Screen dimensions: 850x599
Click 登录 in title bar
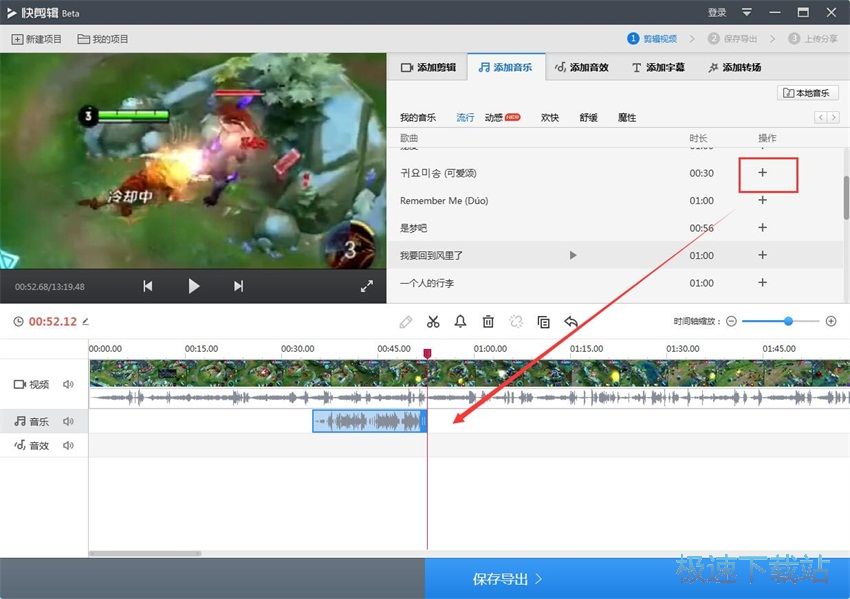click(x=717, y=12)
